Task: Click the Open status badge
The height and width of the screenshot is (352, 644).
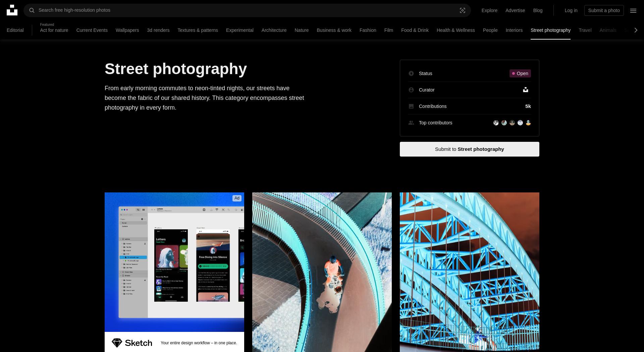Action: click(520, 73)
